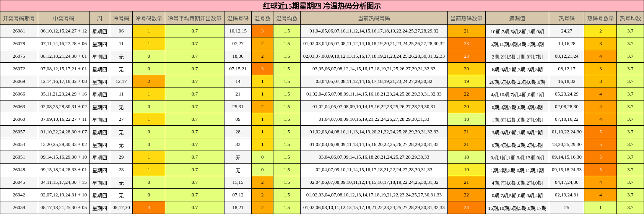Click missed values 0期,1期,1期,3期,13期,0期
Screen dimensions: 644x214
click(x=517, y=157)
